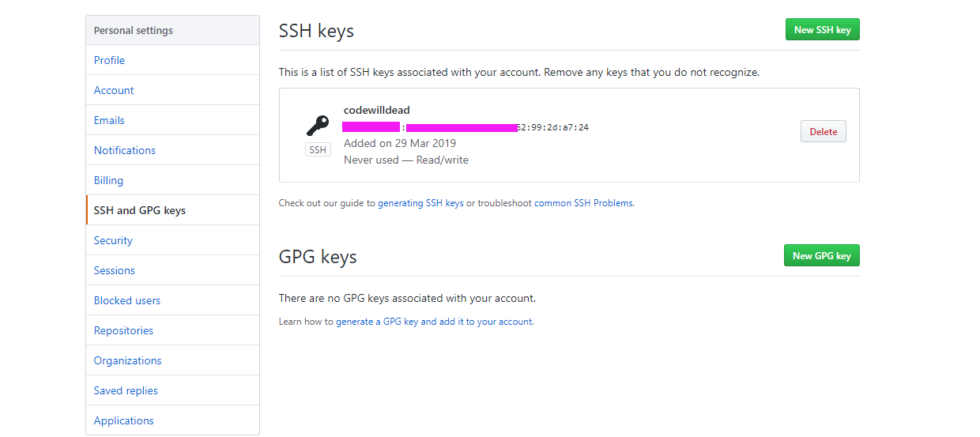Click the key icon beside codewilldead
The image size is (980, 437).
318,126
